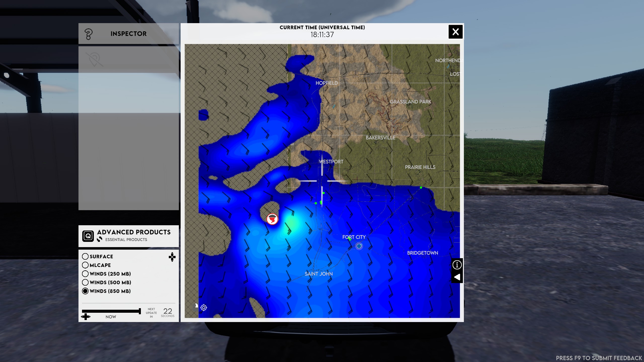Image resolution: width=644 pixels, height=362 pixels.
Task: Open the map info (i) button
Action: click(457, 264)
